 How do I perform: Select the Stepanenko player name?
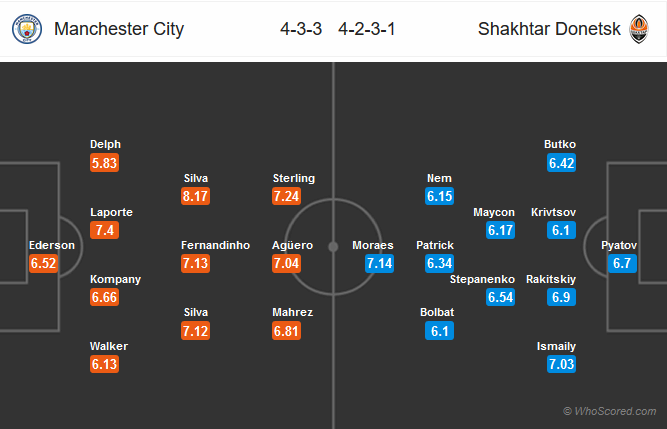click(482, 279)
